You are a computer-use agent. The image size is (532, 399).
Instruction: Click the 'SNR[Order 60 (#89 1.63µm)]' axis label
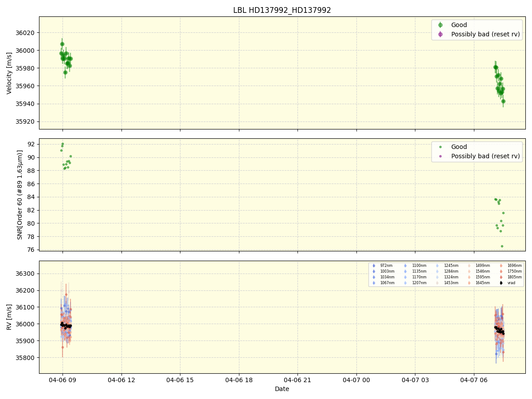pos(20,195)
